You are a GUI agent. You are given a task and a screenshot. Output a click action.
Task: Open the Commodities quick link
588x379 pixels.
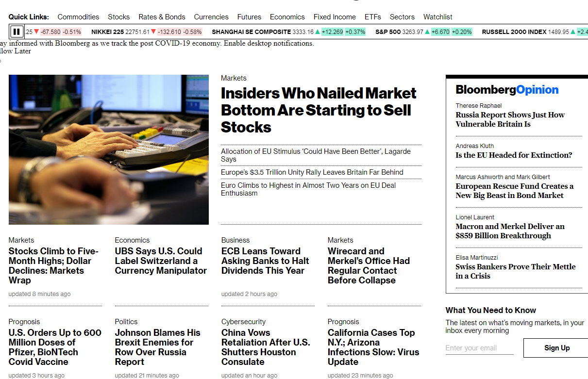coord(78,16)
